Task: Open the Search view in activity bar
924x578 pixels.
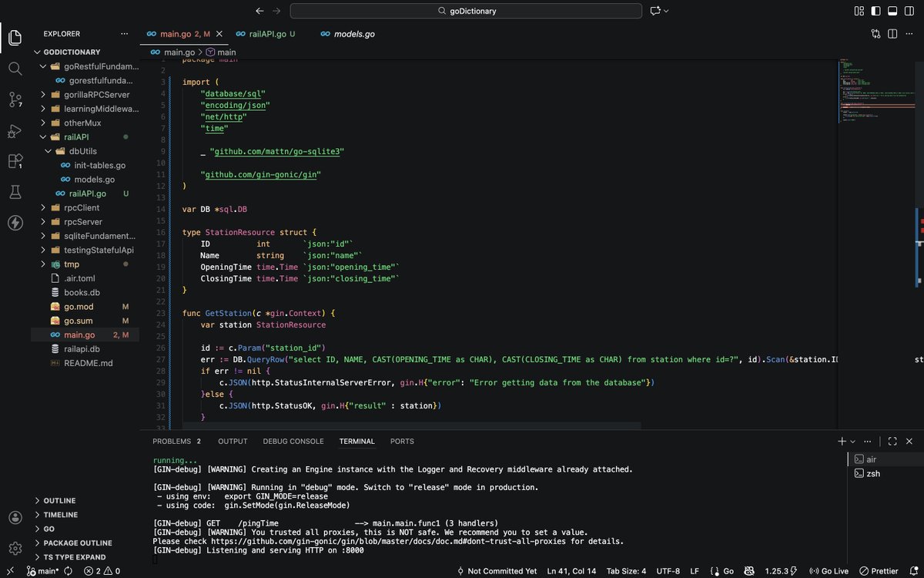Action: coord(15,68)
